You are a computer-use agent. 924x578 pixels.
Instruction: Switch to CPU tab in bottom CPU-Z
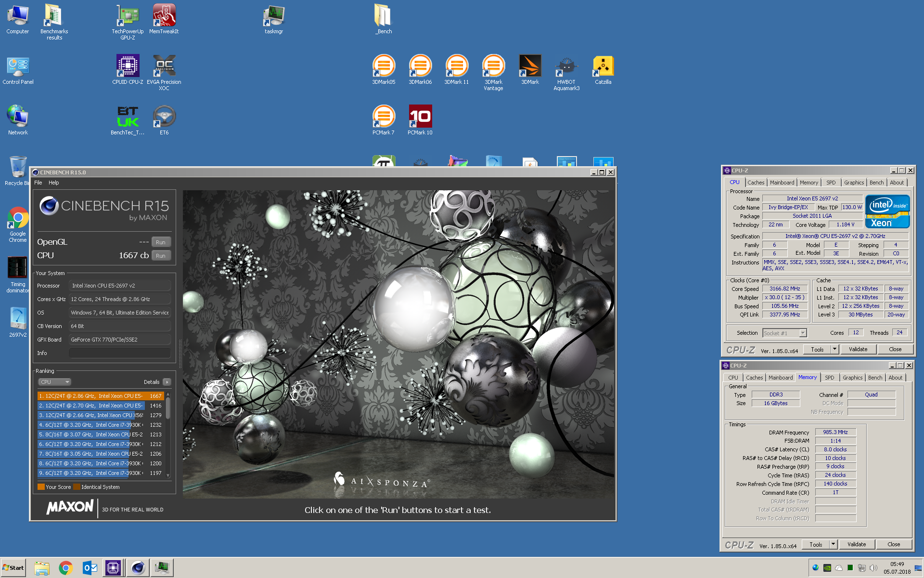tap(733, 378)
